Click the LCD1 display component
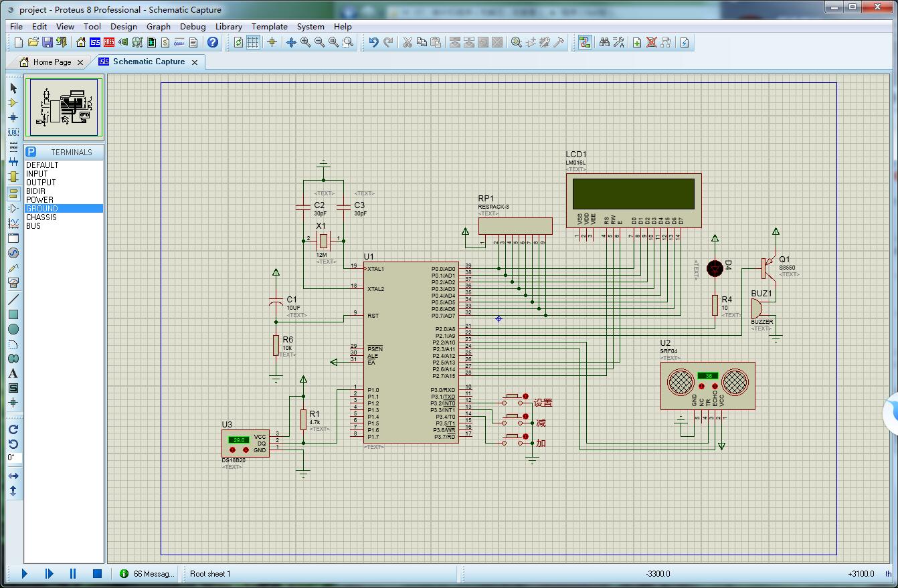This screenshot has height=588, width=898. 634,201
